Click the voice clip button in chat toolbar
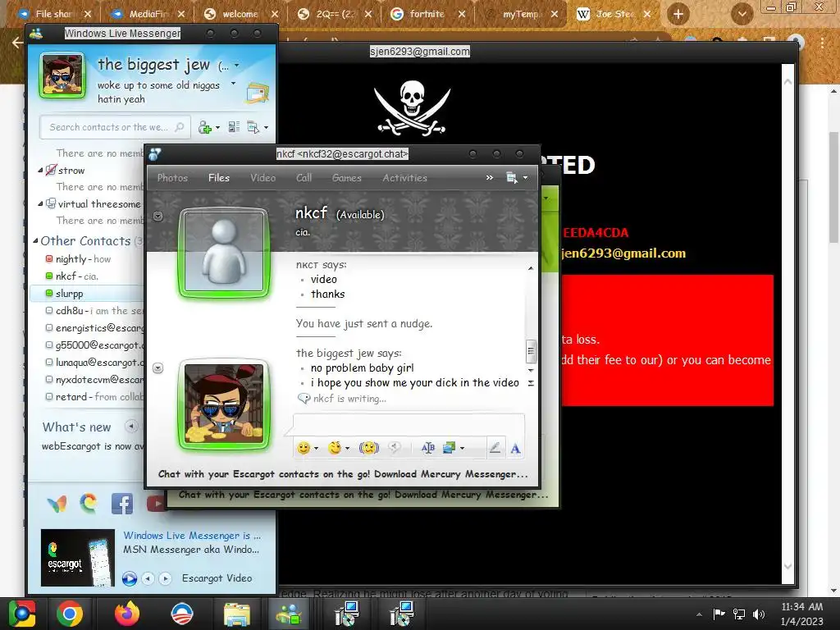Viewport: 840px width, 630px height. [395, 448]
